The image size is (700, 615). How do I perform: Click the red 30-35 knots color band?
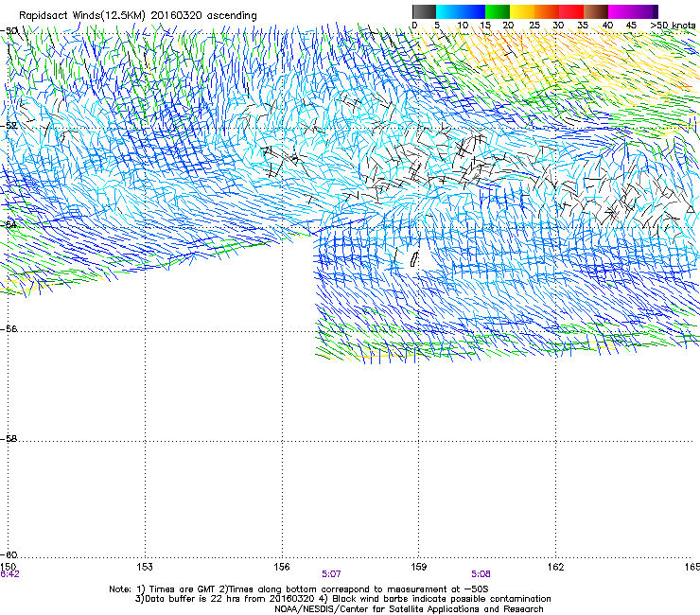tap(571, 11)
